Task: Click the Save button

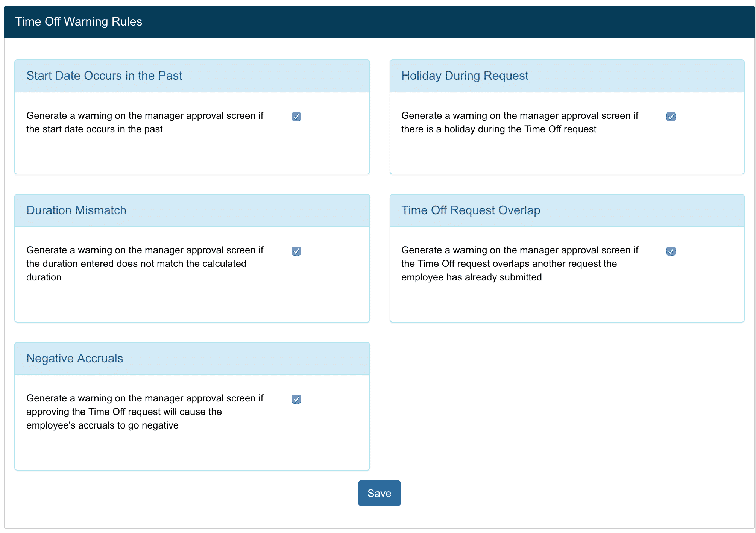Action: pos(379,493)
